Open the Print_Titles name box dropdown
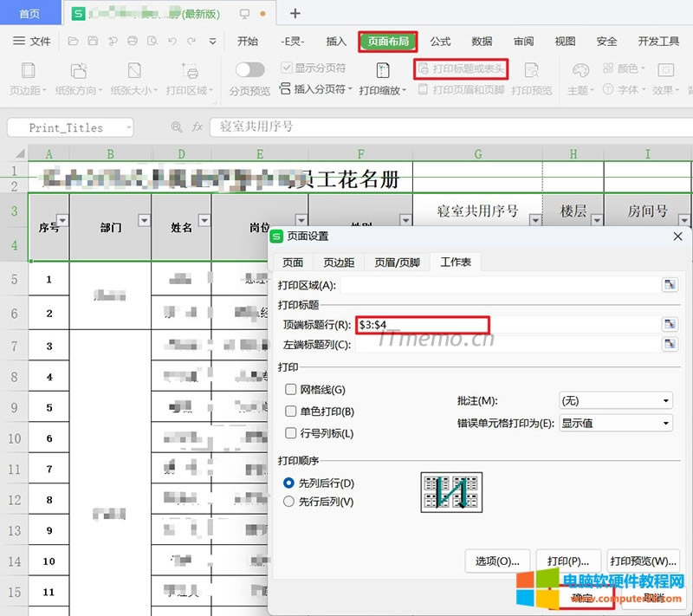The image size is (693, 616). (128, 127)
